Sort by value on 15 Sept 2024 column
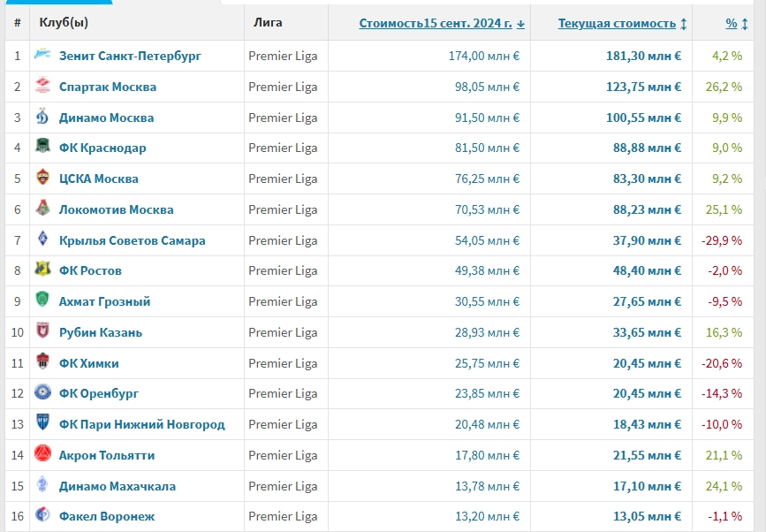 coord(442,23)
